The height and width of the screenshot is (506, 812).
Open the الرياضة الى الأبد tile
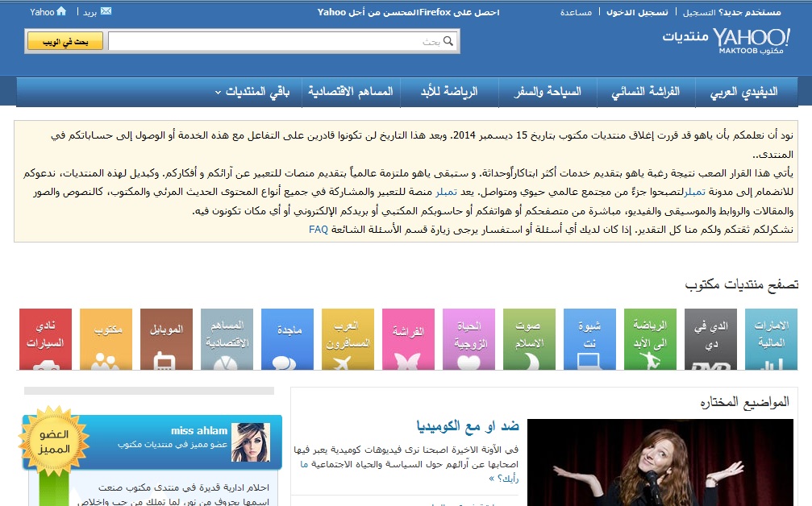[651, 339]
